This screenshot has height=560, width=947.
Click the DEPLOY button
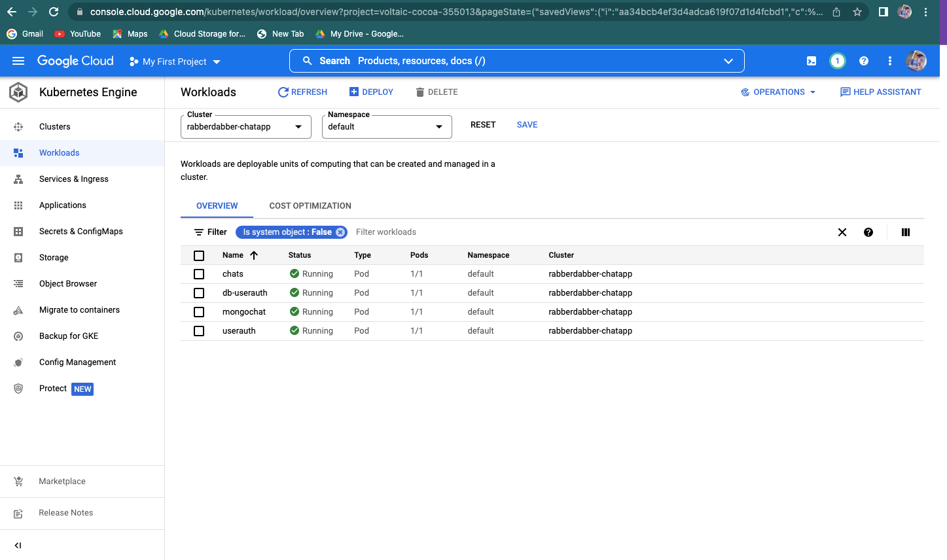pyautogui.click(x=371, y=92)
